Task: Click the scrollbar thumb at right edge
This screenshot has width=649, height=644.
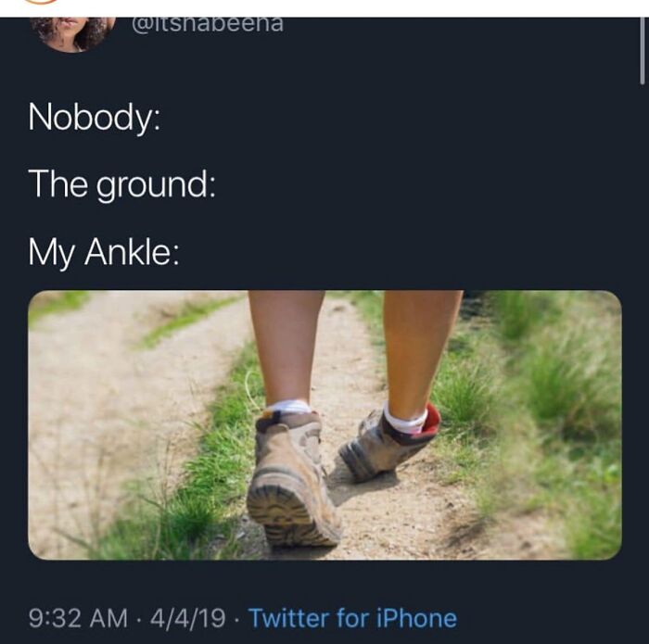Action: [642, 50]
